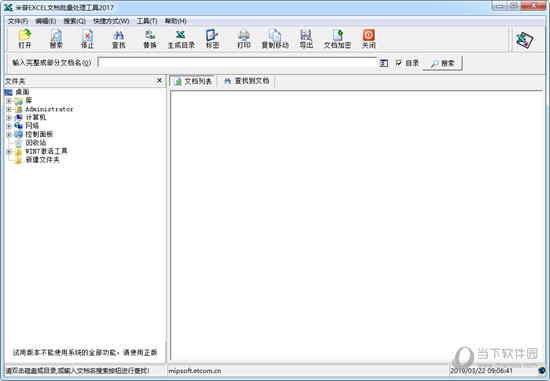Toggle the 目录 checkbox
Image resolution: width=550 pixels, height=381 pixels.
399,63
